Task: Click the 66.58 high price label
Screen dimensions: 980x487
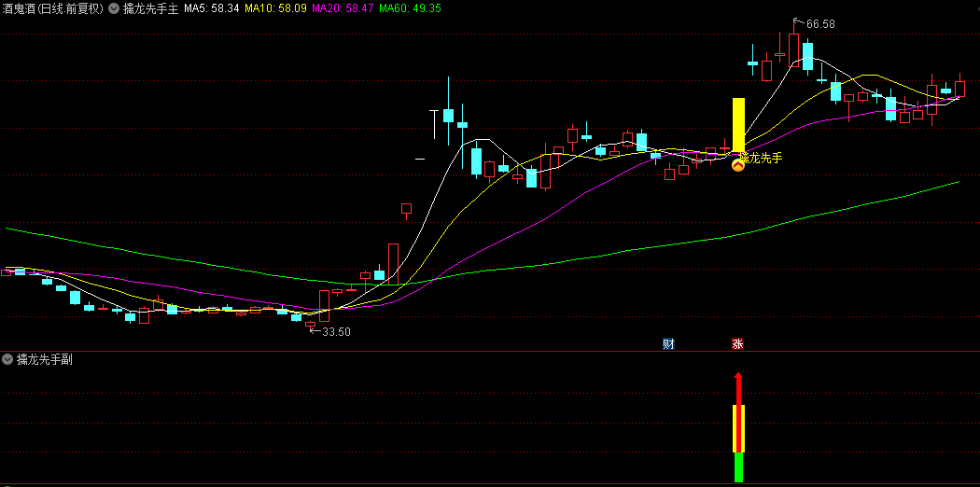Action: tap(820, 24)
